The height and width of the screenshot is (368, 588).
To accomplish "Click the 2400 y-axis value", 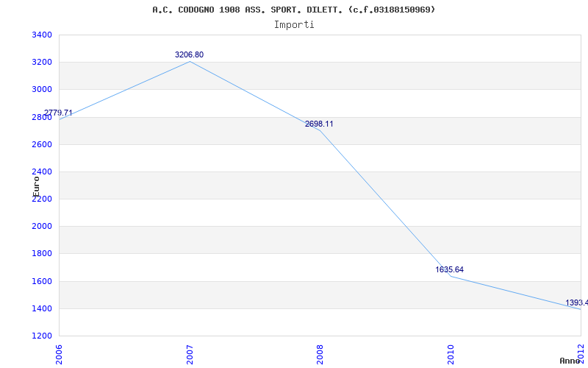I will point(41,172).
